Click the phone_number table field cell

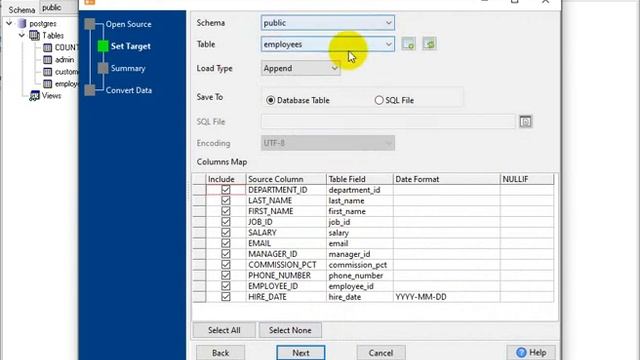[360, 275]
